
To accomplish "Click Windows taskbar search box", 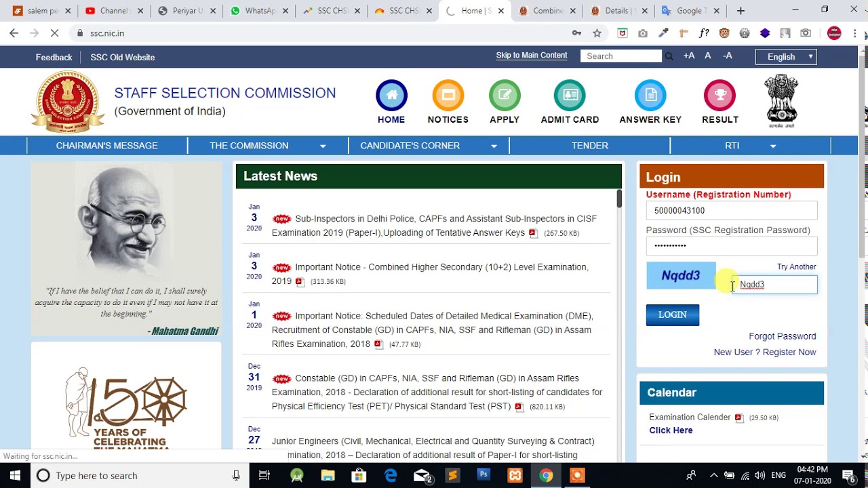I will click(138, 476).
